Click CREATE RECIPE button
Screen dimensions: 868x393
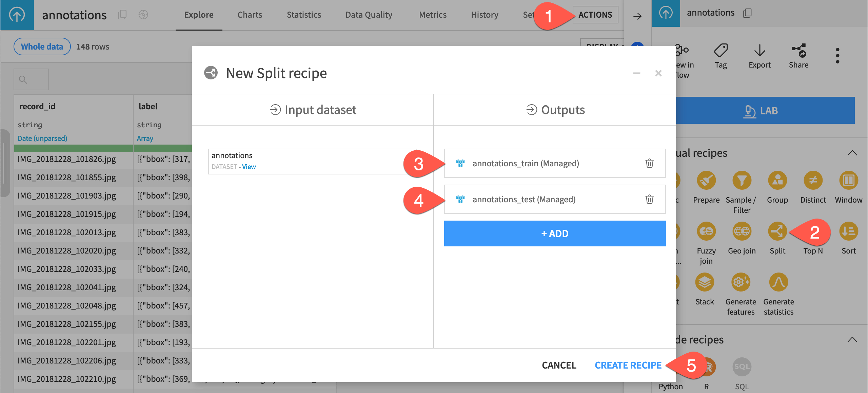[x=628, y=365]
